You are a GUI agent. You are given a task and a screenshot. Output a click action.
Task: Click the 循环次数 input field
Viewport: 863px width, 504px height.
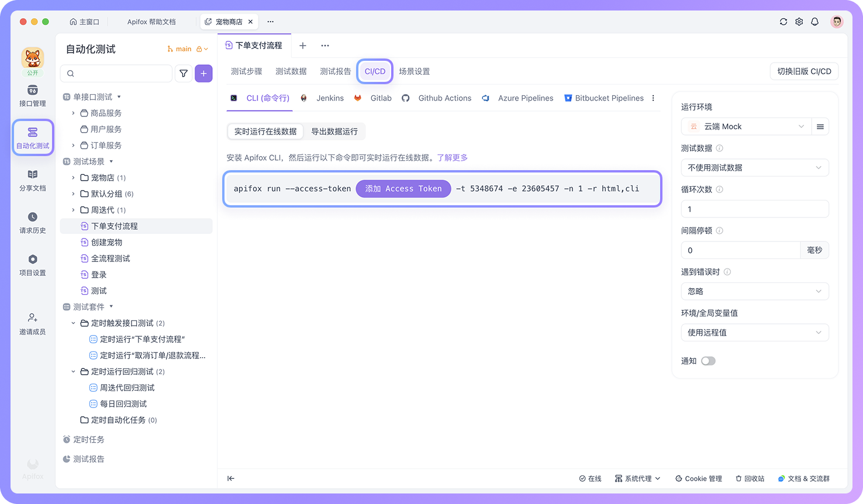(x=755, y=209)
